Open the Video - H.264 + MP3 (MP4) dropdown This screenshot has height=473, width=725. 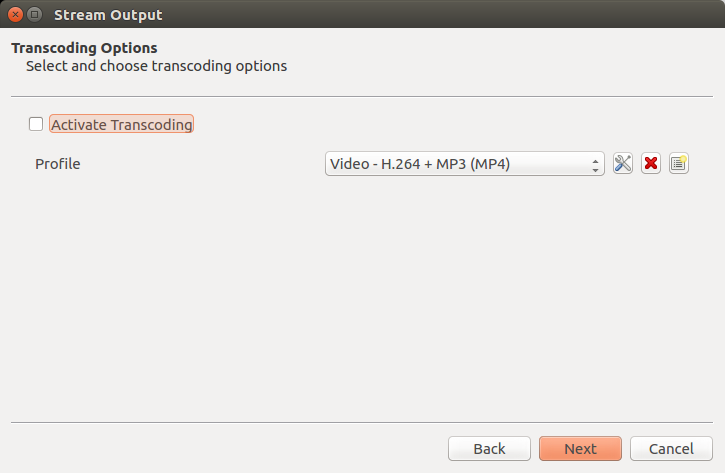pyautogui.click(x=465, y=164)
